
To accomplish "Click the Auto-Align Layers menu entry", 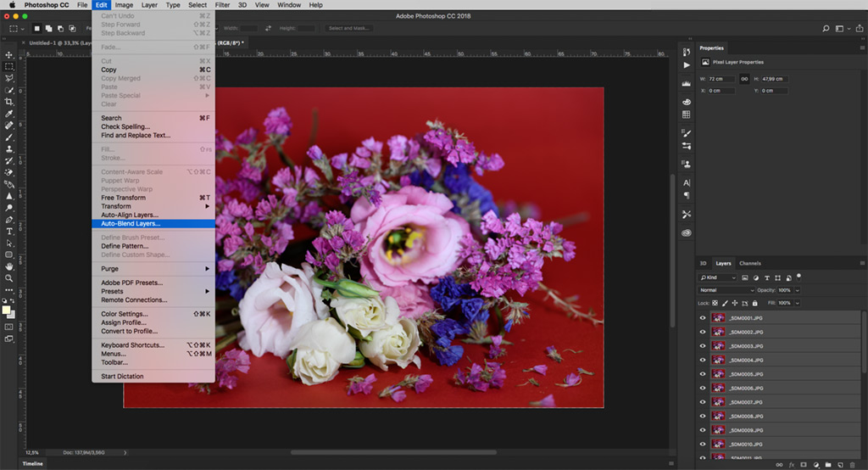I will (x=130, y=215).
